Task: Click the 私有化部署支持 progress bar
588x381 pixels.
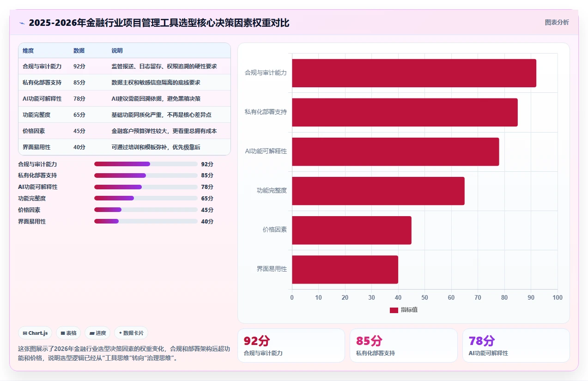Action: click(146, 175)
